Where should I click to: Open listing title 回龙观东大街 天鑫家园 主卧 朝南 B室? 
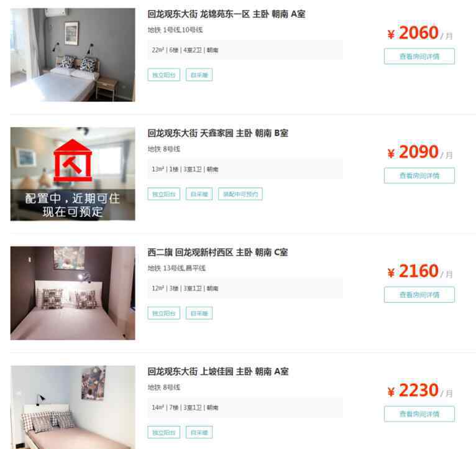[x=217, y=133]
